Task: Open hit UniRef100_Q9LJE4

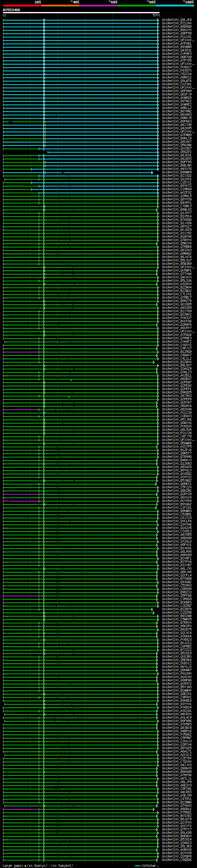Action: point(177,20)
